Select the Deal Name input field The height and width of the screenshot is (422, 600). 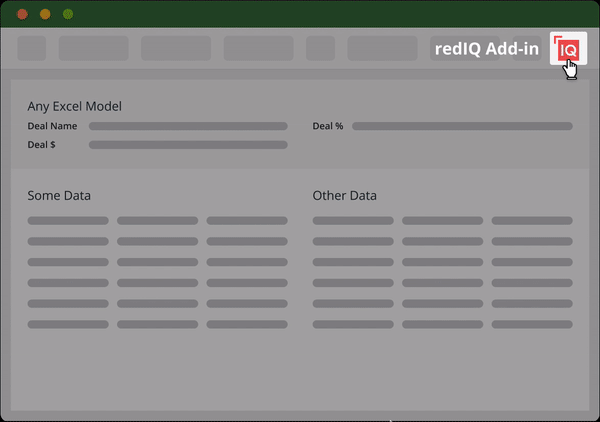click(188, 126)
